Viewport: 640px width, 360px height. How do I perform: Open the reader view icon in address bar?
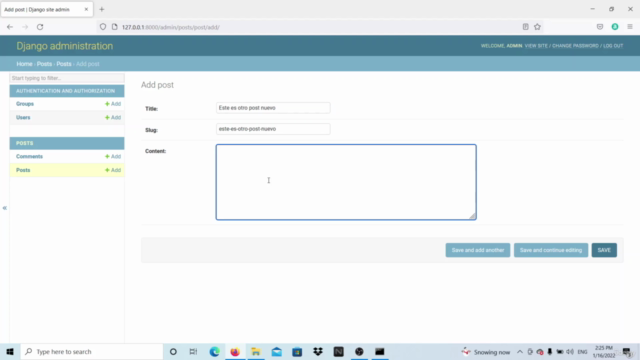[x=525, y=27]
